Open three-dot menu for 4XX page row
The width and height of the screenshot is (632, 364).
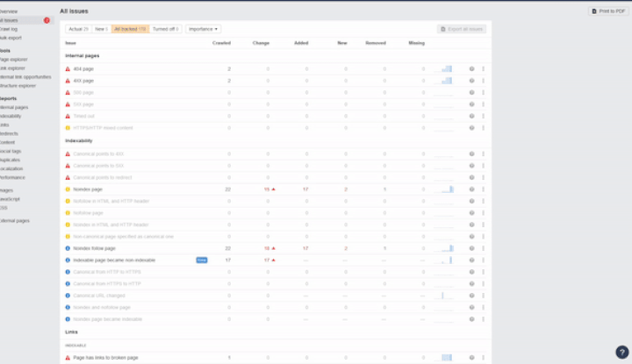click(x=483, y=81)
